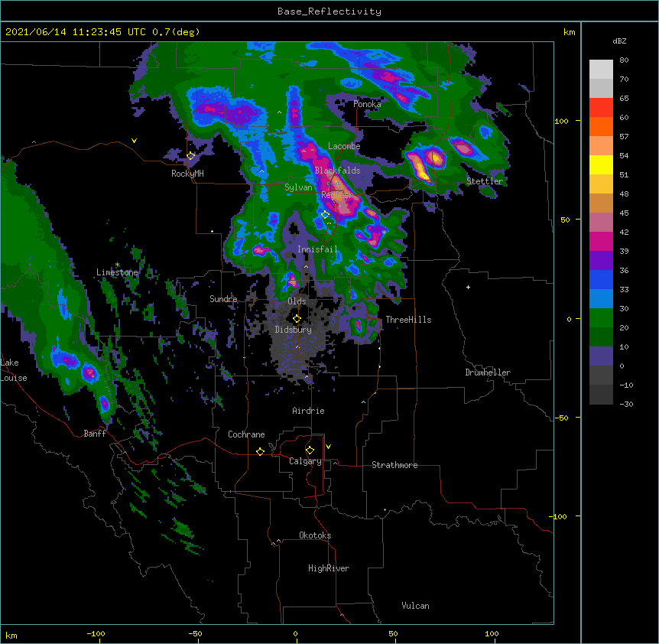659x644 pixels.
Task: Click the 2021/06/14 11:23:45 UTC timestamp
Action: click(75, 32)
